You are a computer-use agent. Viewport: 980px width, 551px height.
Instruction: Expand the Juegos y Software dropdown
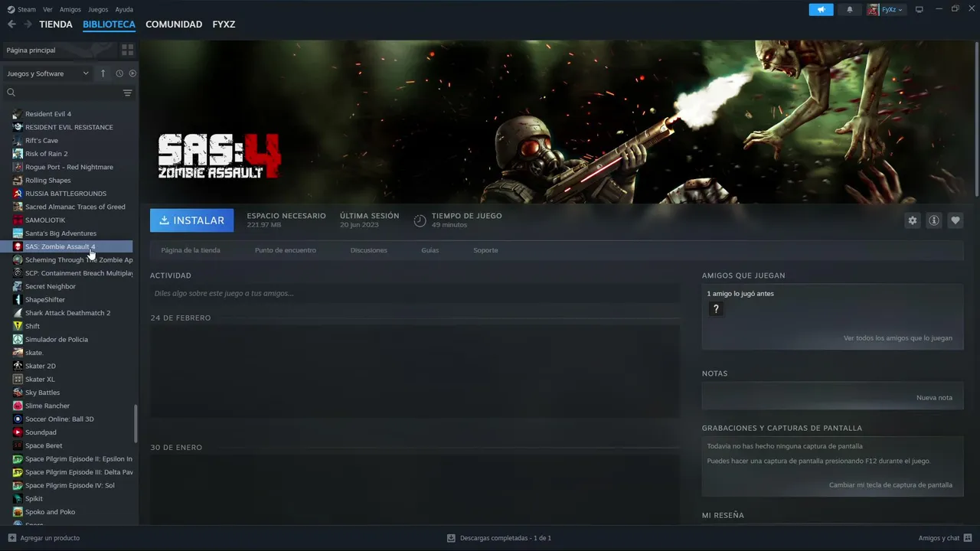click(48, 73)
